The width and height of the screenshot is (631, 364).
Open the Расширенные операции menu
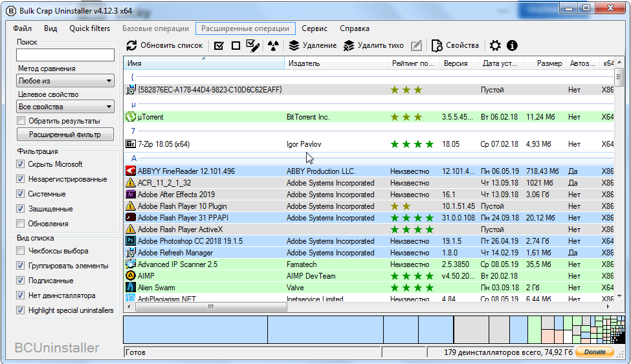245,28
